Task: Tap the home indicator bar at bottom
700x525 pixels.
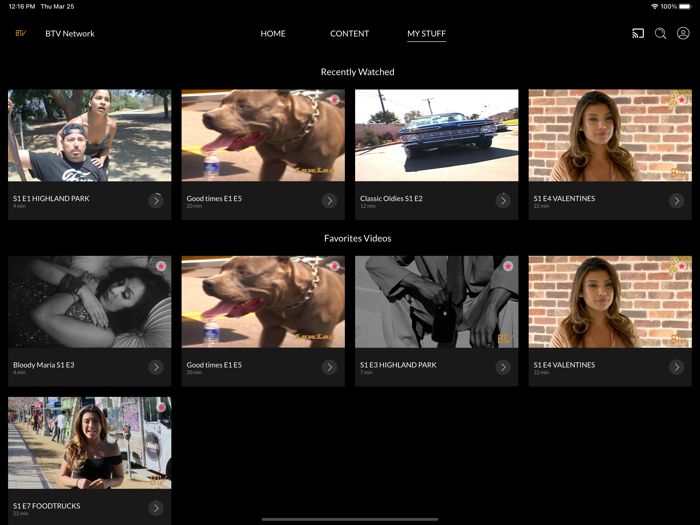Action: coord(350,519)
